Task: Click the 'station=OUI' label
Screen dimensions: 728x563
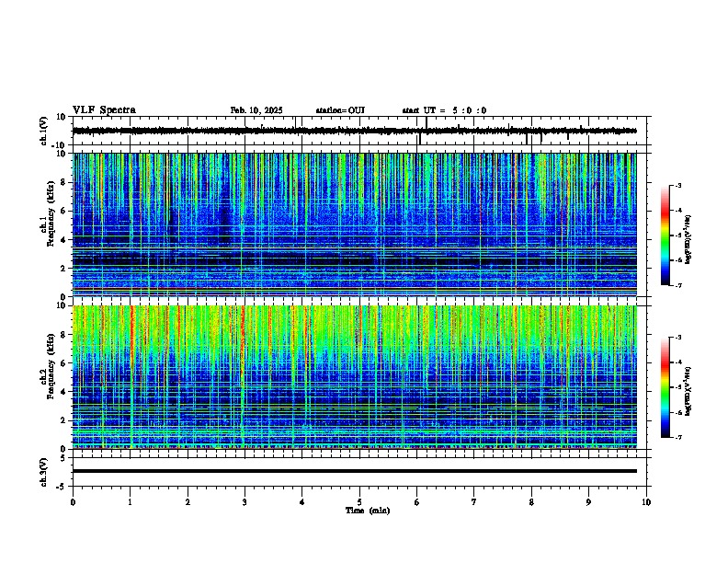Action: point(340,110)
